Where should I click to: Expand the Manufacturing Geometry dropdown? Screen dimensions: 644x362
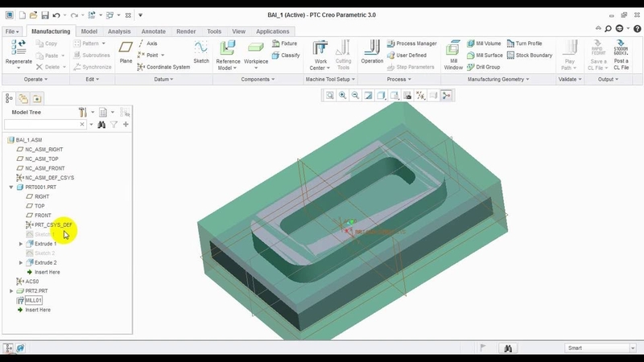click(x=497, y=79)
